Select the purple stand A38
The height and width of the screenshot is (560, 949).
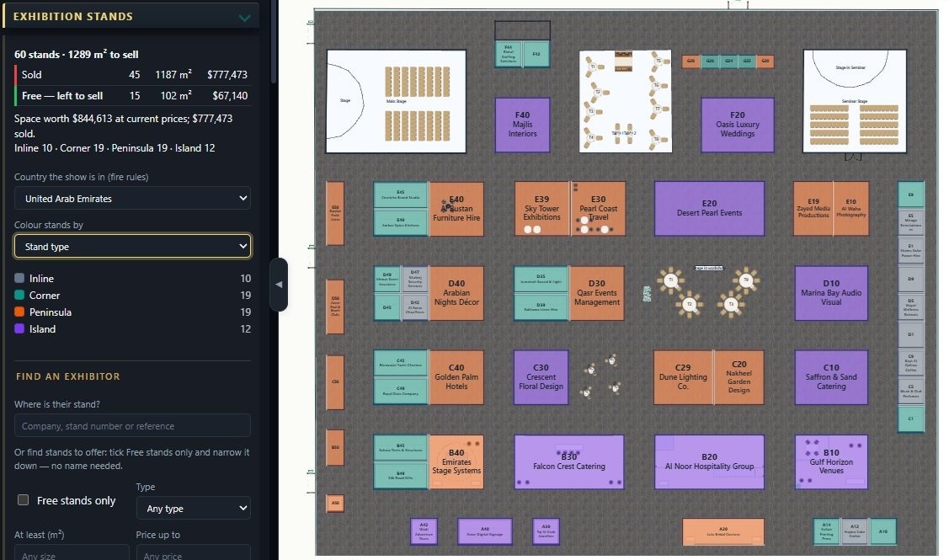coord(546,531)
